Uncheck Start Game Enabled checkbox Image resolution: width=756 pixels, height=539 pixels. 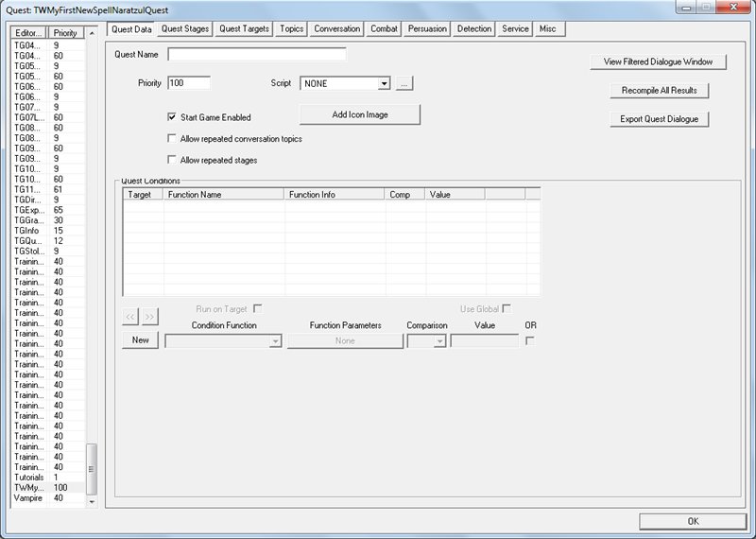pos(172,116)
